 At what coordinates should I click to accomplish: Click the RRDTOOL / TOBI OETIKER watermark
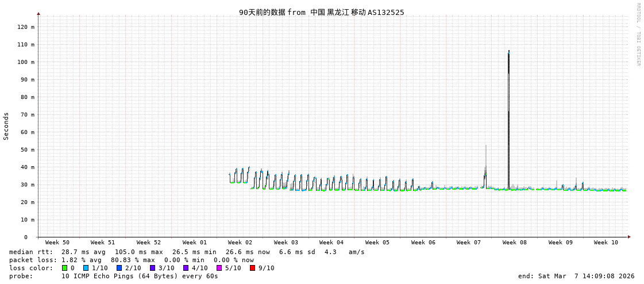pyautogui.click(x=638, y=34)
